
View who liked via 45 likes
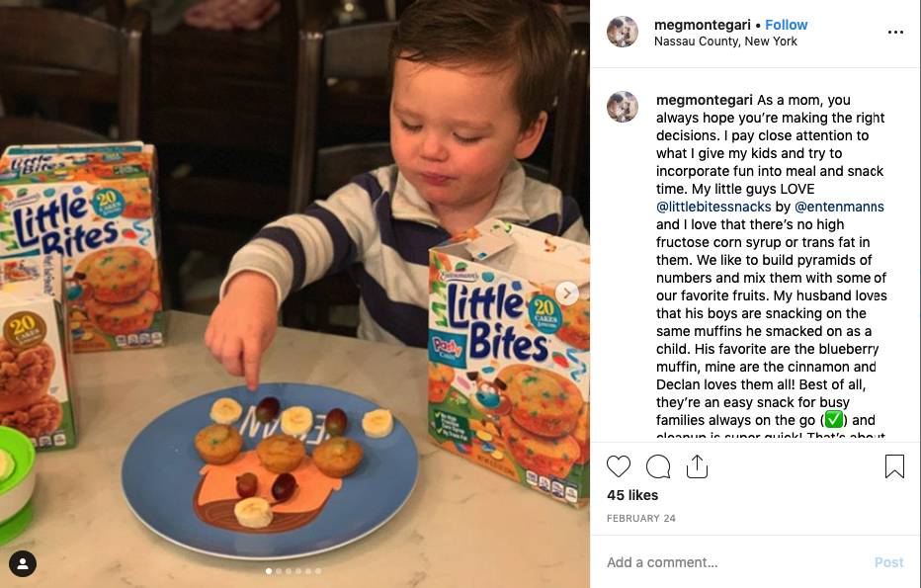632,495
